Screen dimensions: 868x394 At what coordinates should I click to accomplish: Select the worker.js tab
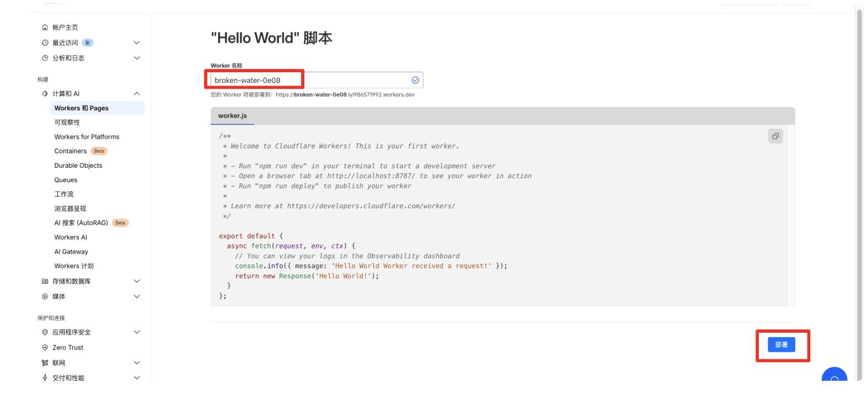232,116
